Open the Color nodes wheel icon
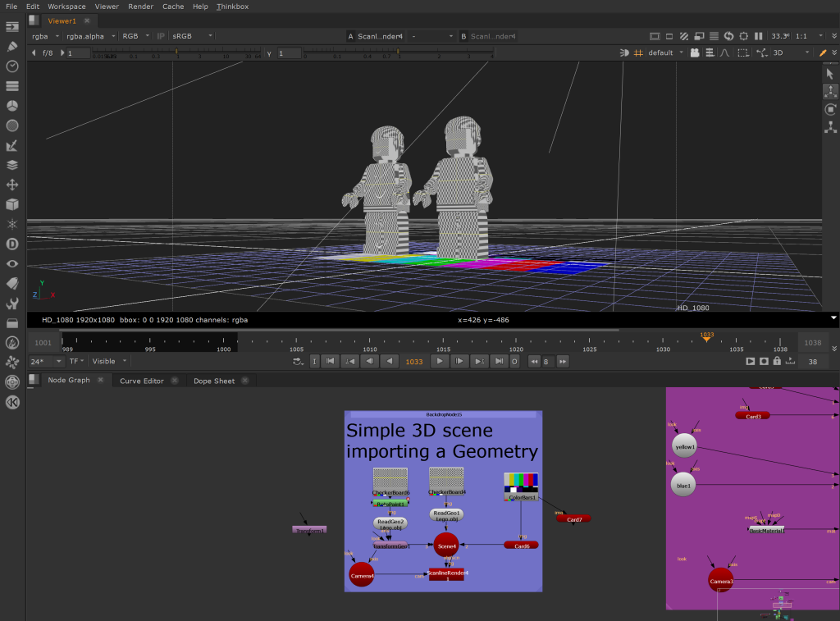Screen dimensions: 840x621 11,106
